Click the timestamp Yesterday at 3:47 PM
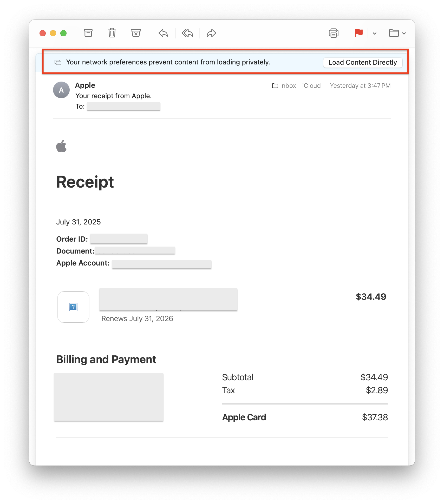This screenshot has width=444, height=504. 360,86
